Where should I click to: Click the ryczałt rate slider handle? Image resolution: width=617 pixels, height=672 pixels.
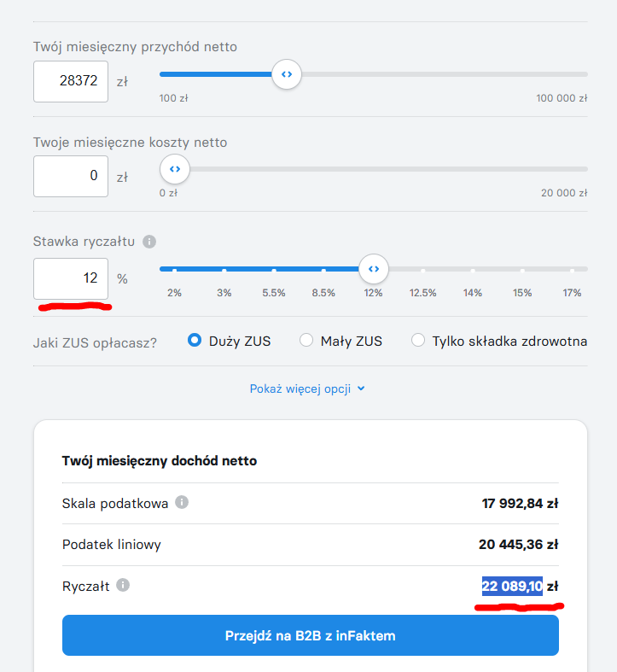[373, 269]
